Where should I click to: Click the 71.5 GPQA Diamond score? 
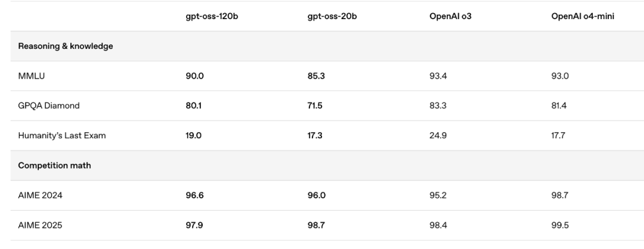315,105
